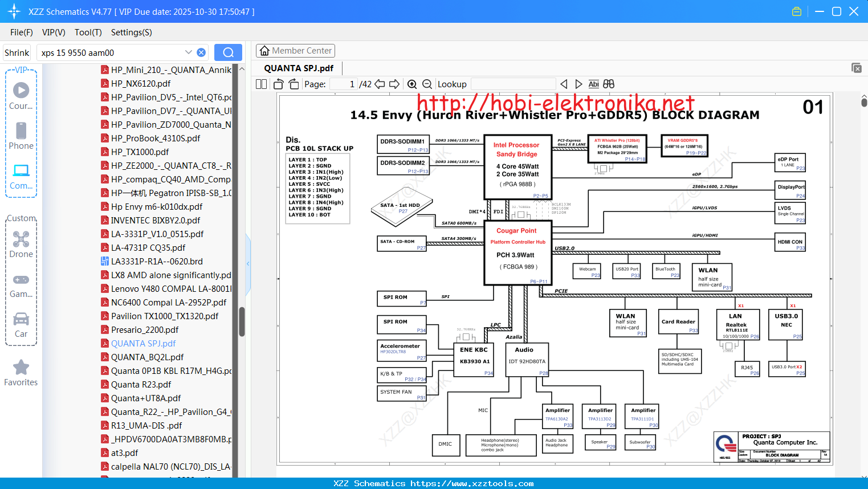Click the XZZ Schematics app logo

click(x=14, y=11)
